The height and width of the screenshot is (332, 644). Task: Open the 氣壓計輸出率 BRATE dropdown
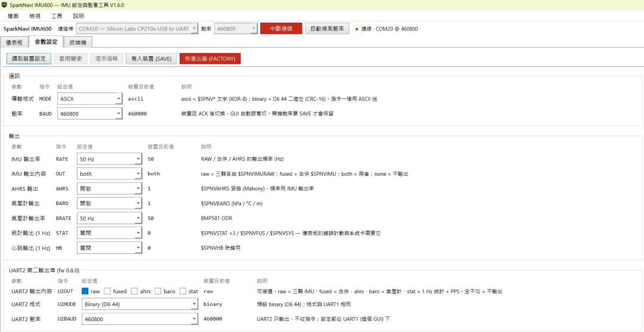pyautogui.click(x=109, y=218)
